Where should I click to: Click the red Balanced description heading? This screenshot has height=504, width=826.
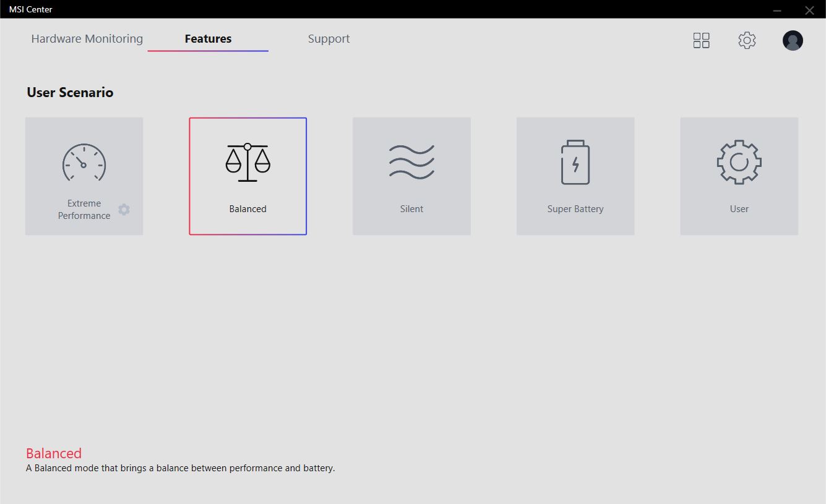54,453
